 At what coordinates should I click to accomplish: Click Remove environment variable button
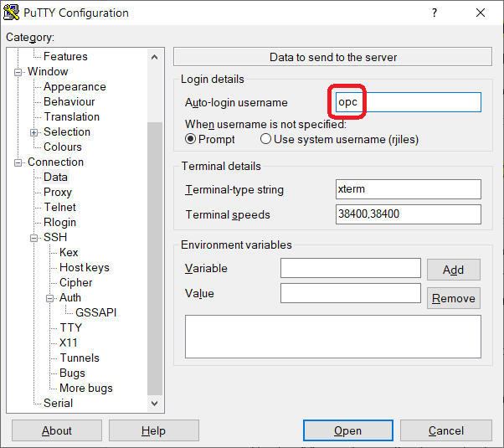coord(453,298)
